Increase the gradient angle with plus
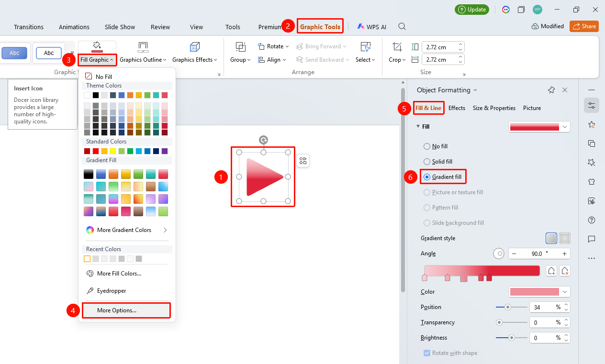 point(565,254)
